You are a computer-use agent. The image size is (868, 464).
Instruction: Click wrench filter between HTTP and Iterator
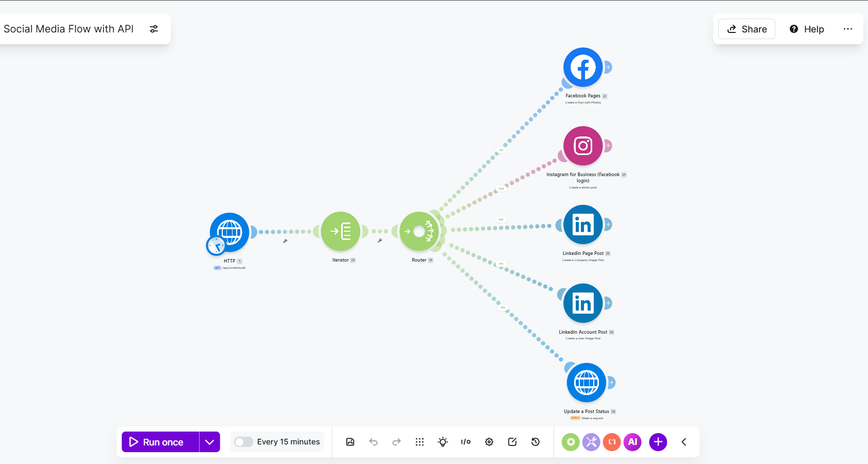click(285, 240)
